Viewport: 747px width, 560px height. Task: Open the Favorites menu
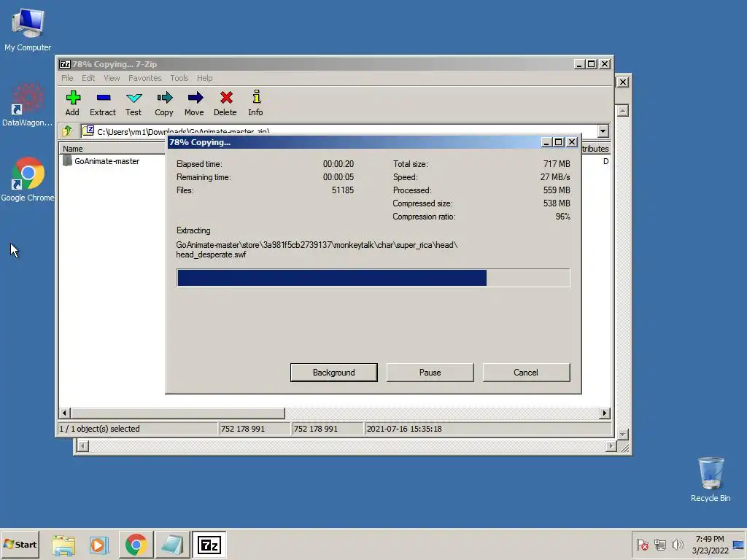point(145,78)
